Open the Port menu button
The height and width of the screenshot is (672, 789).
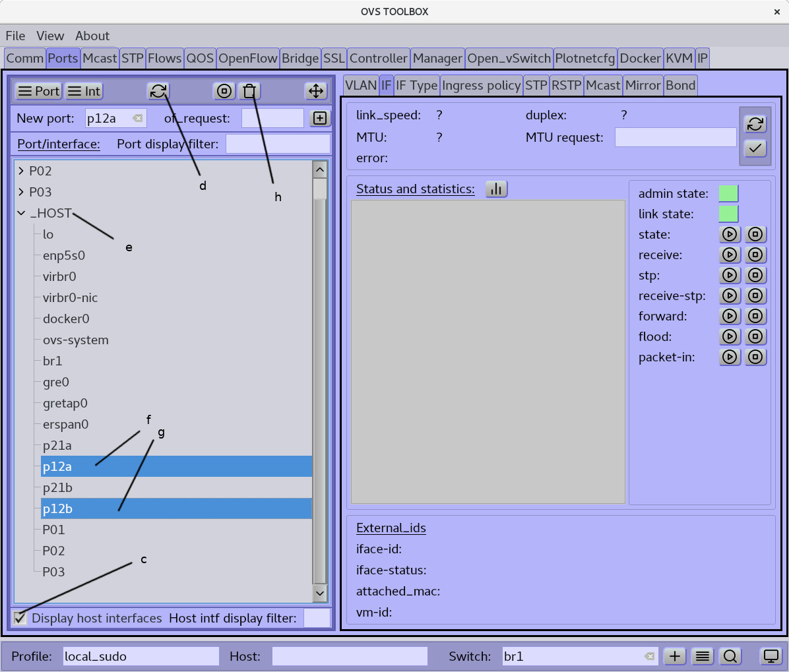tap(38, 91)
